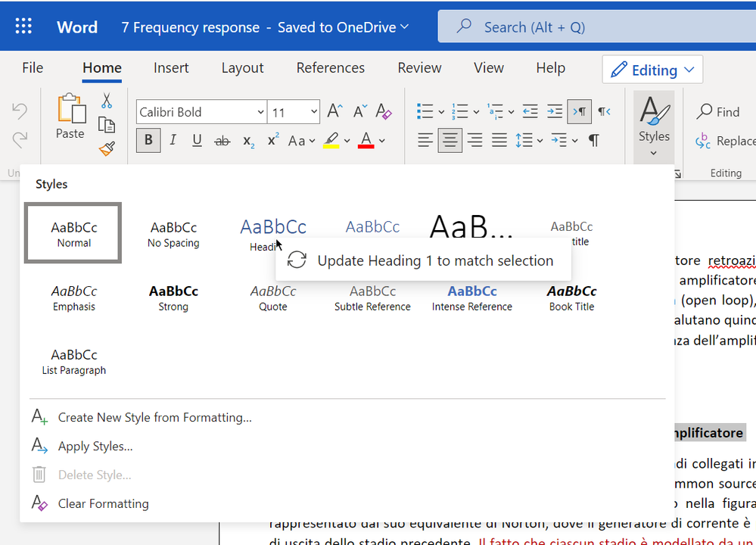Open the Change Case Aa dropdown

point(301,141)
